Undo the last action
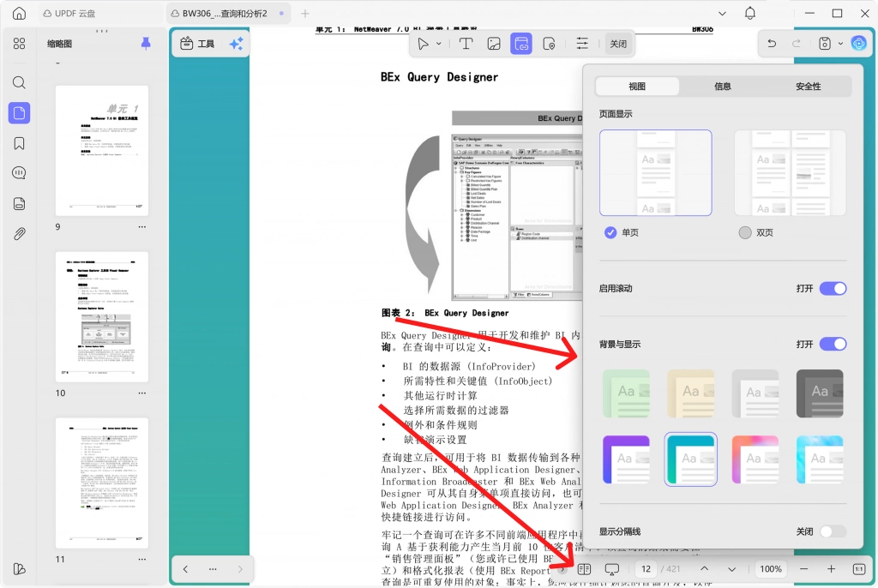 click(772, 44)
